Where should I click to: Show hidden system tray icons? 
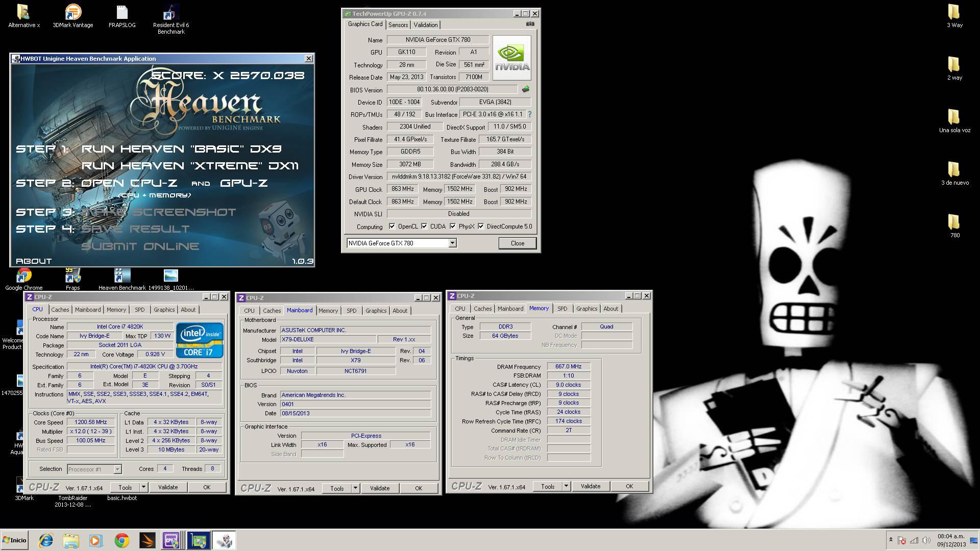point(891,540)
